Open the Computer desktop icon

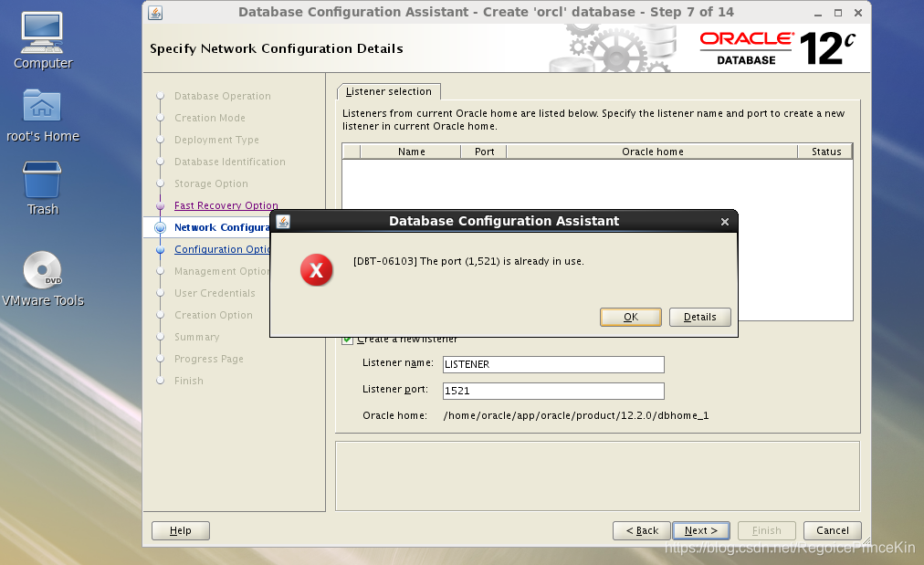[x=42, y=40]
